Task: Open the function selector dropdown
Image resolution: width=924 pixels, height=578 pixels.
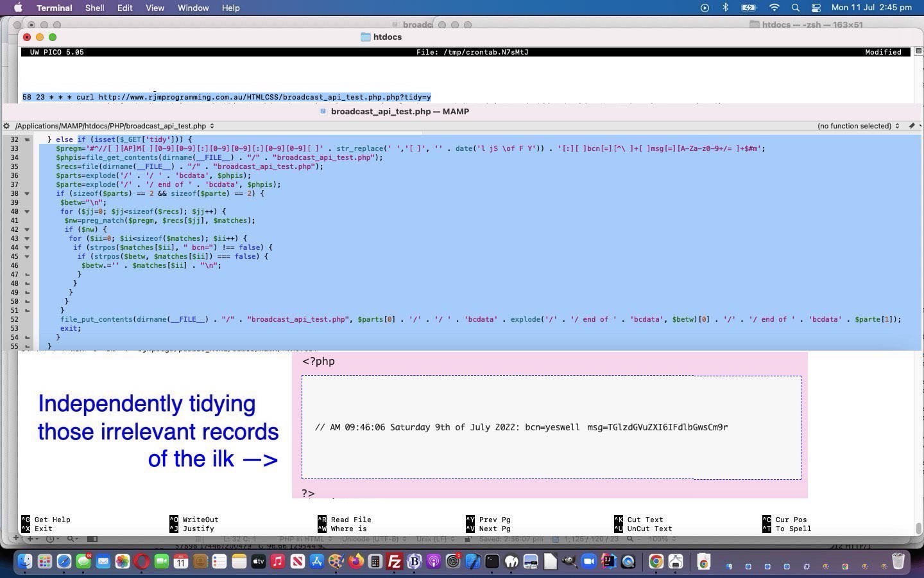Action: click(858, 126)
